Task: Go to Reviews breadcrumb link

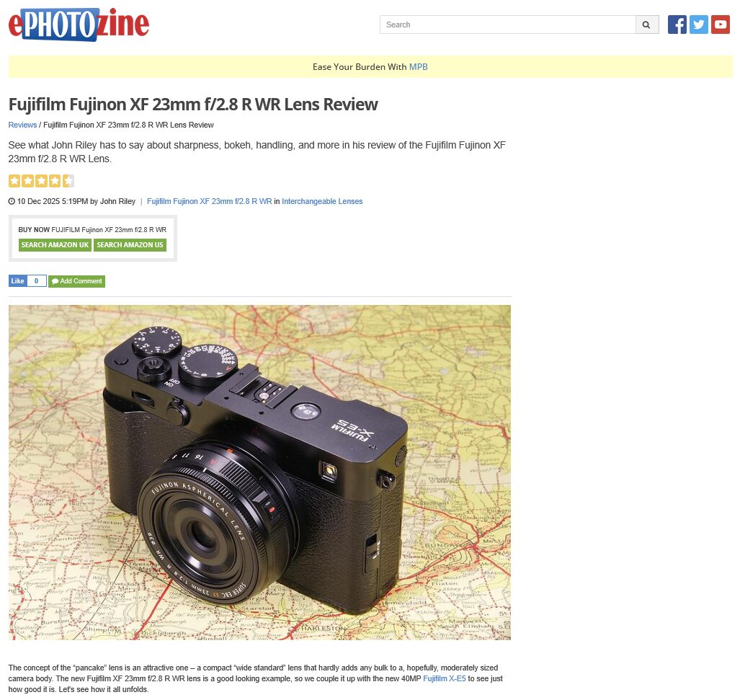Action: click(x=22, y=125)
